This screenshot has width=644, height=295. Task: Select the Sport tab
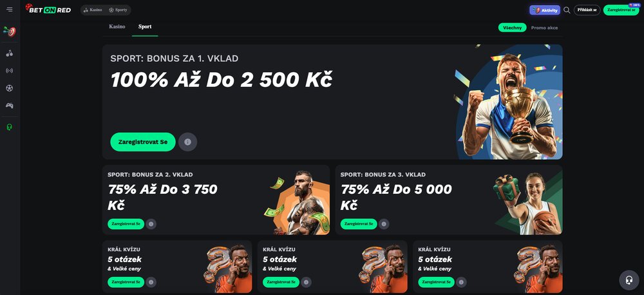(x=145, y=26)
